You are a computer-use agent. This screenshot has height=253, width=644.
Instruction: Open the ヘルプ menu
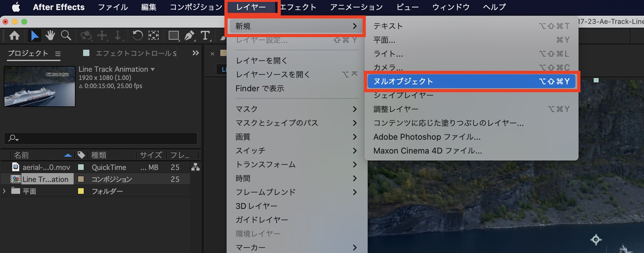tap(494, 7)
